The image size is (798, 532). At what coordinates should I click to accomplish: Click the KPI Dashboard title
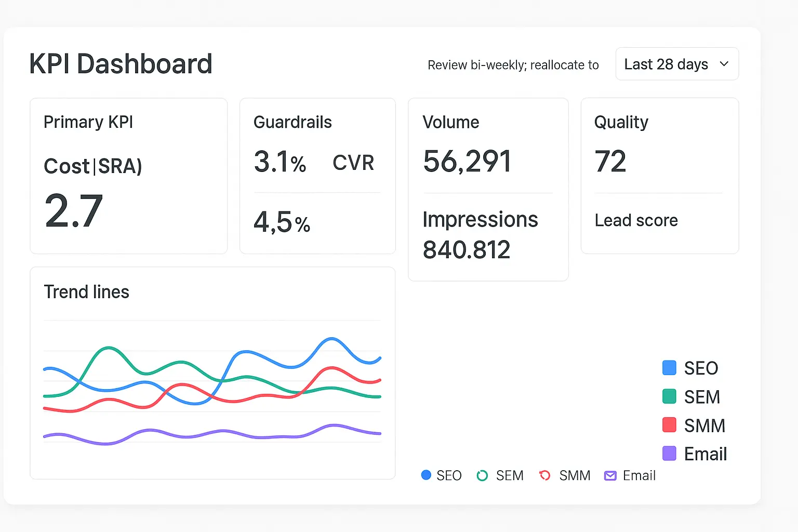click(120, 63)
